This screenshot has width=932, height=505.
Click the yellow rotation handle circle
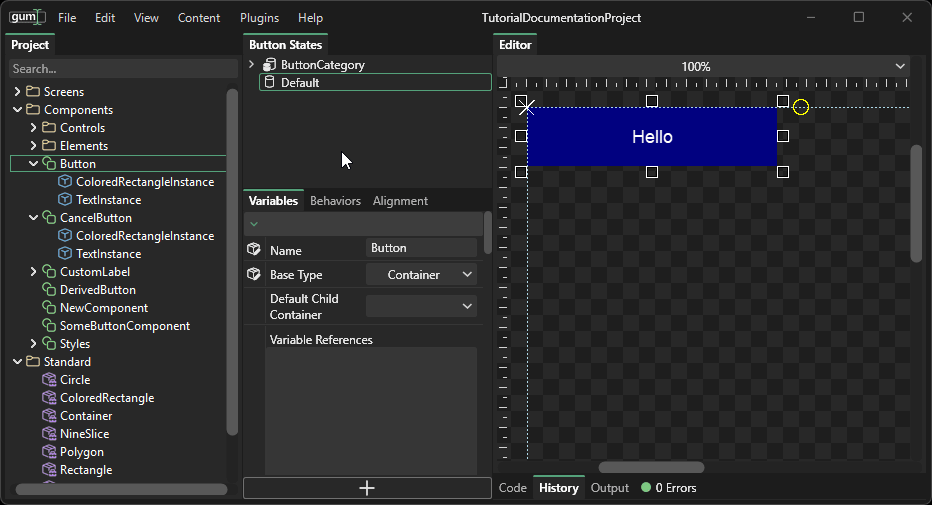(801, 107)
